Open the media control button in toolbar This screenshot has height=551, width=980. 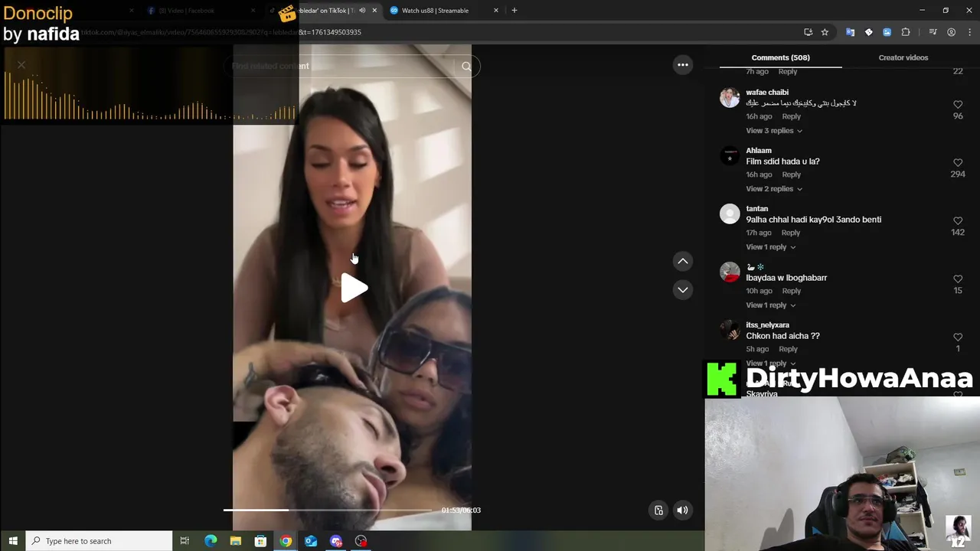click(933, 32)
